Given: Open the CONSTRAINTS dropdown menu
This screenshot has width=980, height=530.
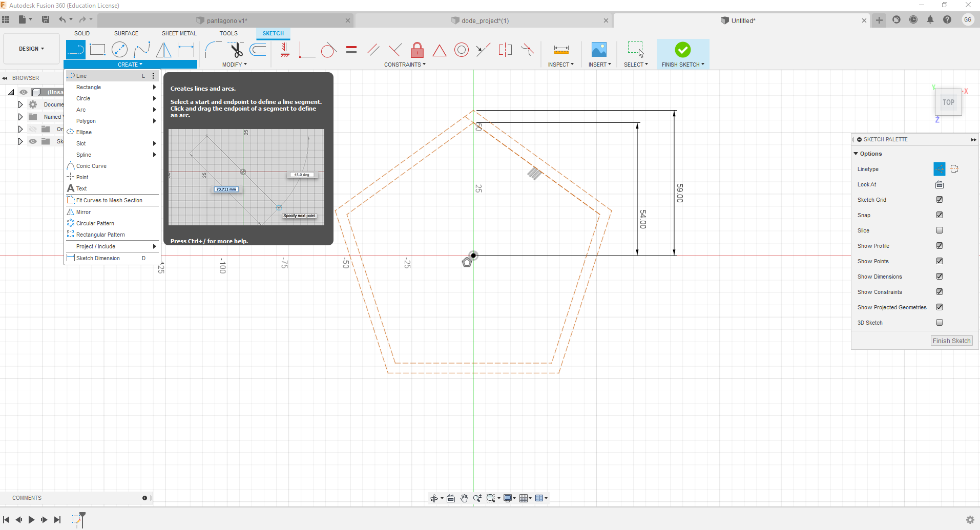Looking at the screenshot, I should pyautogui.click(x=405, y=65).
